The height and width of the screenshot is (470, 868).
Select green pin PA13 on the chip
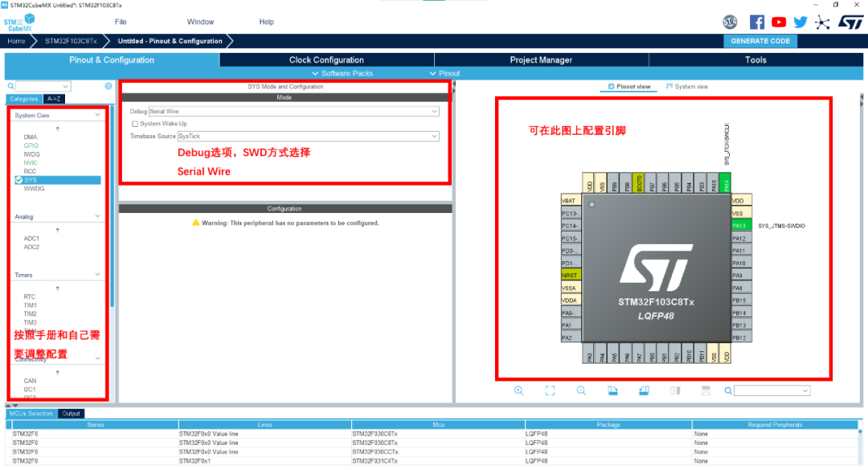[742, 226]
